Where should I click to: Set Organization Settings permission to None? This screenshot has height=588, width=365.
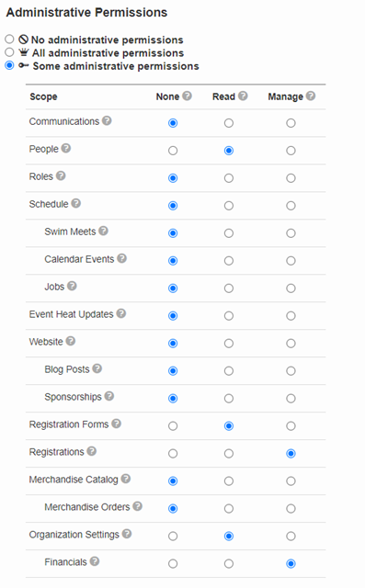coord(173,536)
